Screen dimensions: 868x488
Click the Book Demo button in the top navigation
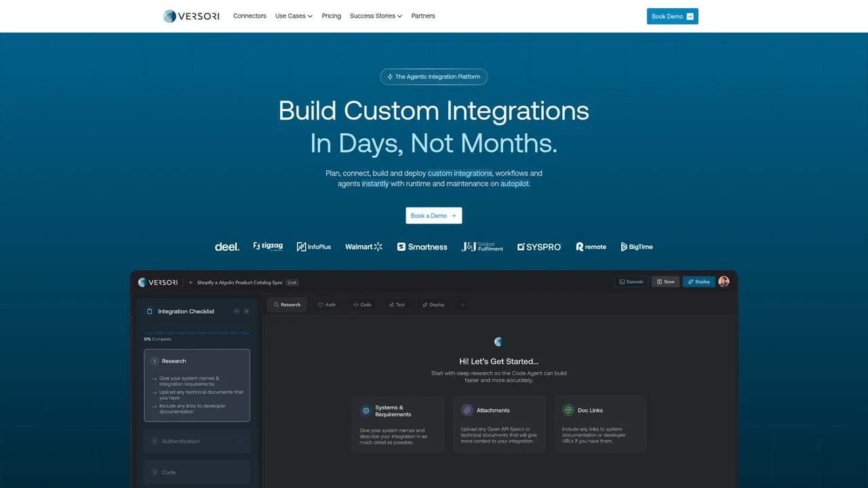pos(673,16)
